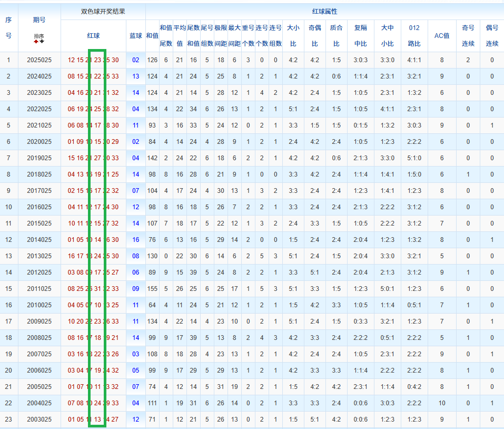The width and height of the screenshot is (504, 429).
Task: Select the 双色球开奖结果 header
Action: [x=103, y=12]
